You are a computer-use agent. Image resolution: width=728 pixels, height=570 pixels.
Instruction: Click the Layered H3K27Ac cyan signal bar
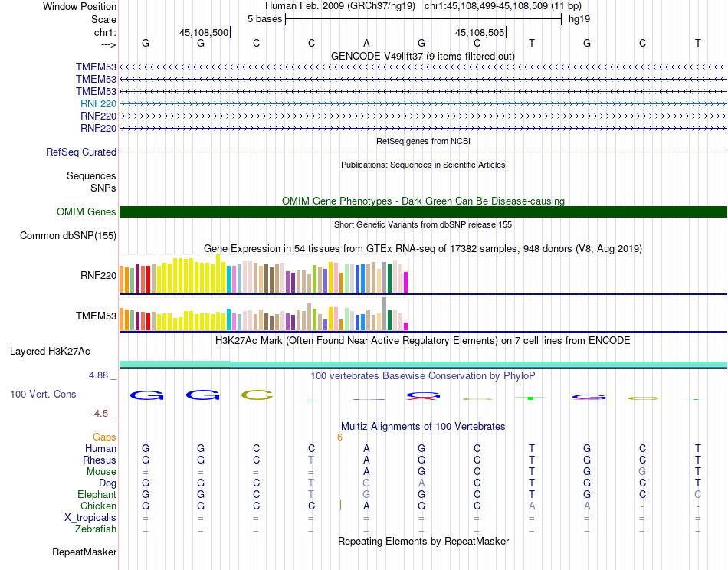(x=423, y=364)
